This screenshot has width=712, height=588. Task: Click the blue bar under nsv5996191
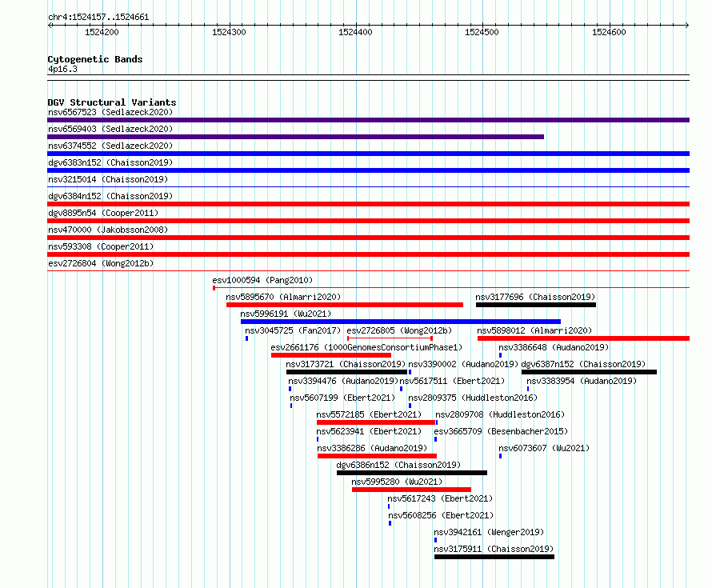tap(401, 322)
